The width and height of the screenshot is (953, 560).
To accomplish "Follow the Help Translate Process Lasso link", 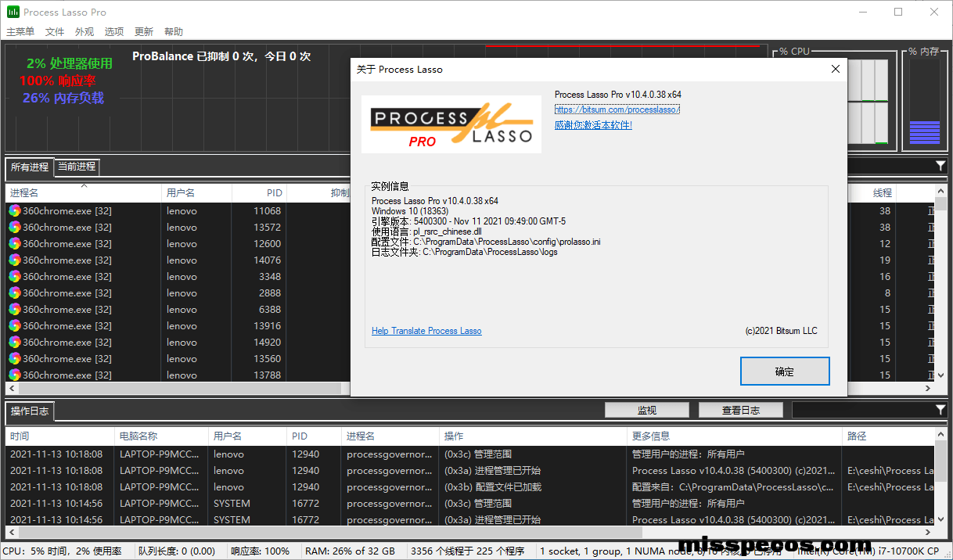I will coord(426,331).
